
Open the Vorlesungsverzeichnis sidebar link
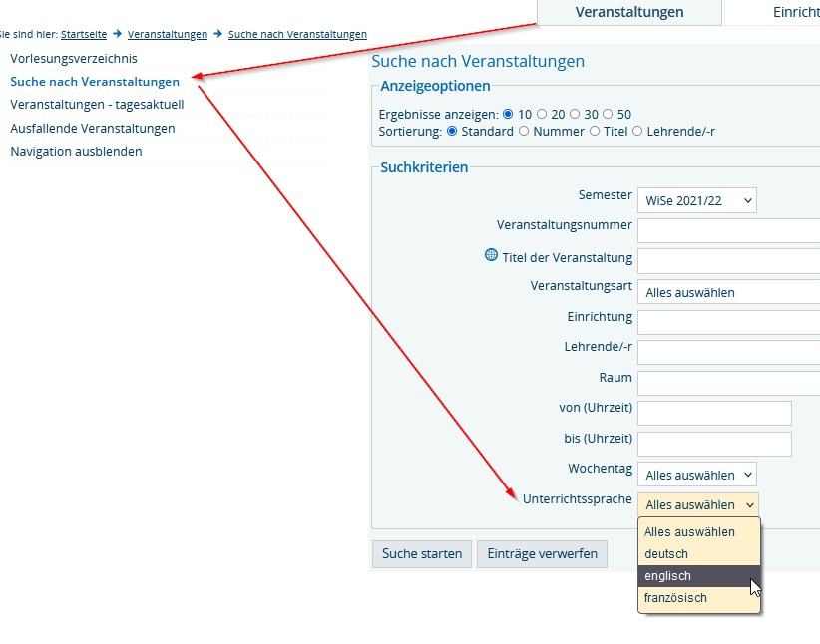pyautogui.click(x=73, y=58)
